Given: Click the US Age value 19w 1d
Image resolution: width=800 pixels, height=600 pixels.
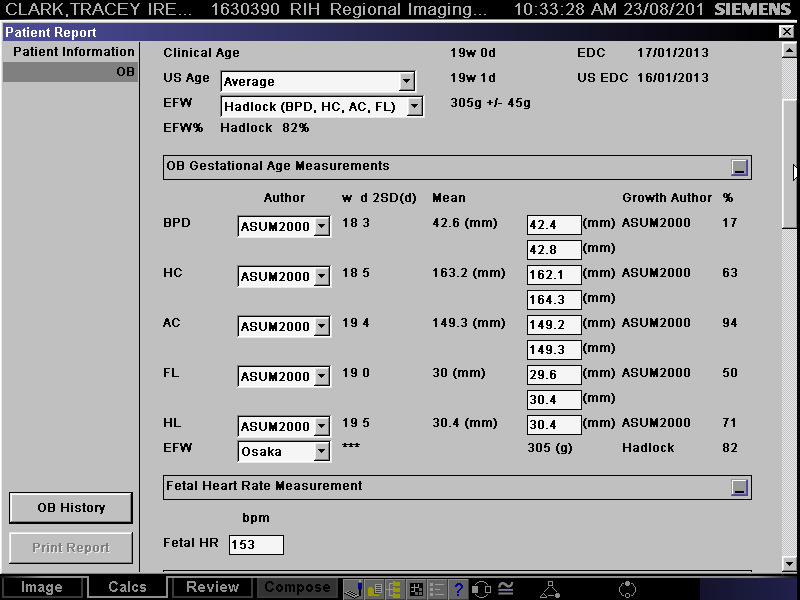Looking at the screenshot, I should pos(472,78).
